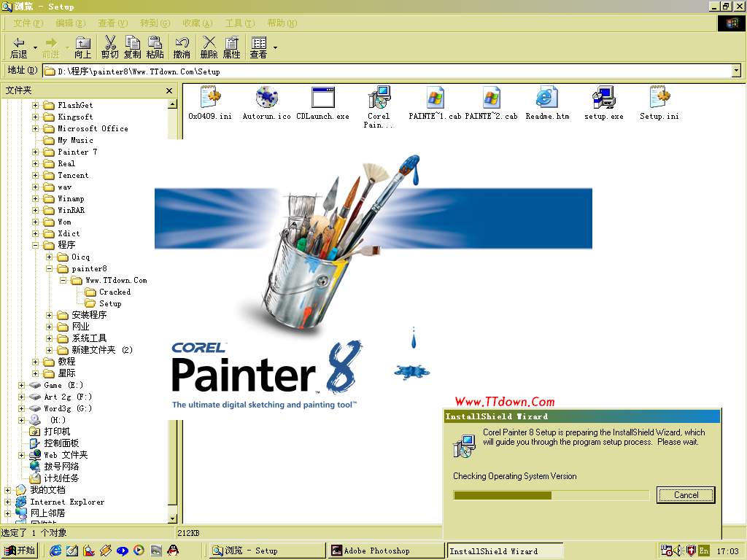This screenshot has height=560, width=747.
Task: Select the Corel Pain... installer file
Action: point(379,107)
